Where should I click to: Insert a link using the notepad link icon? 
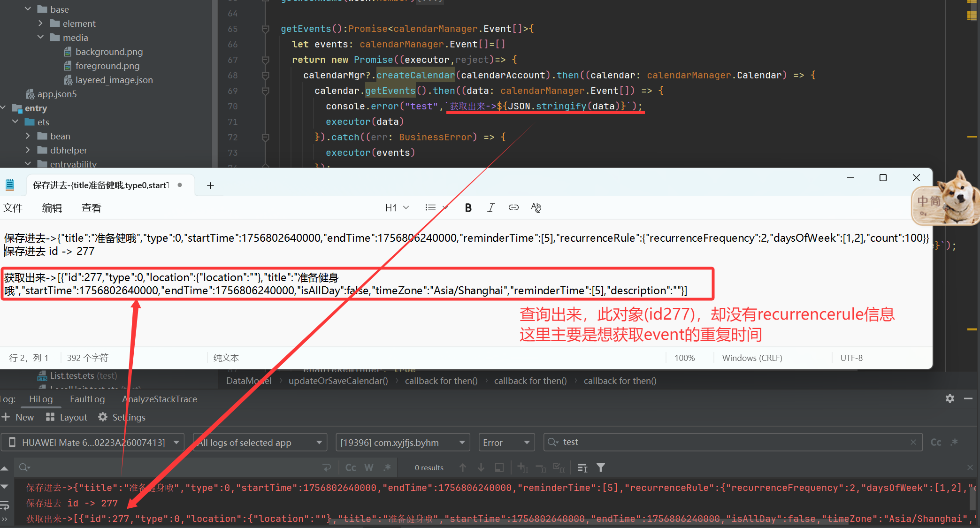click(513, 207)
